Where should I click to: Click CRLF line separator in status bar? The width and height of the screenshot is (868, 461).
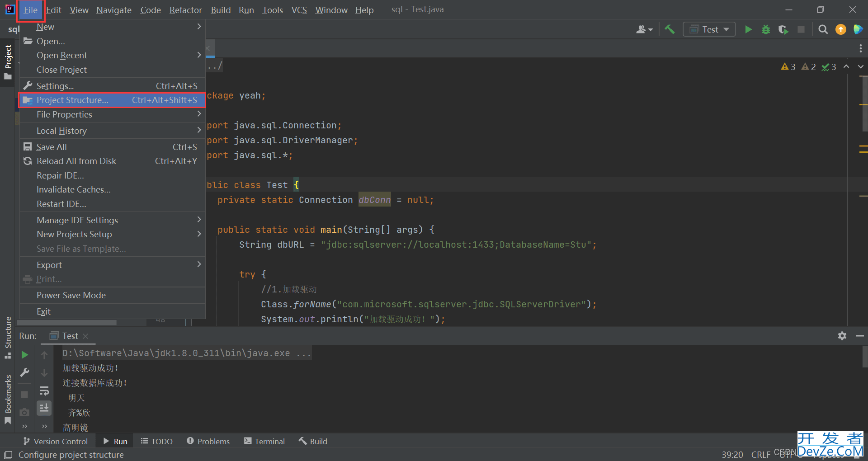761,455
